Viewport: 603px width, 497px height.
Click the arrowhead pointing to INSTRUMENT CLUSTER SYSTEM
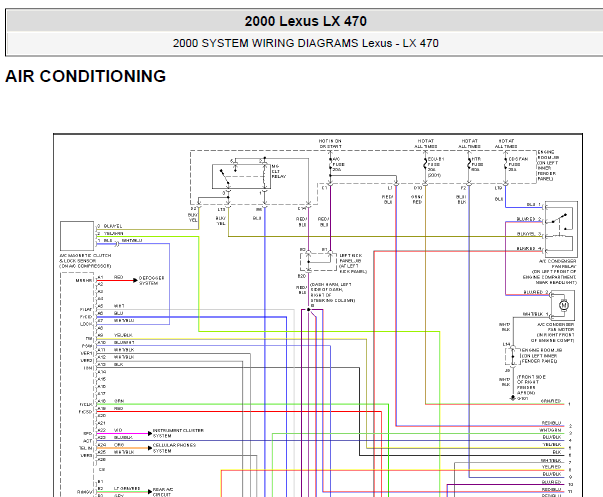[150, 434]
